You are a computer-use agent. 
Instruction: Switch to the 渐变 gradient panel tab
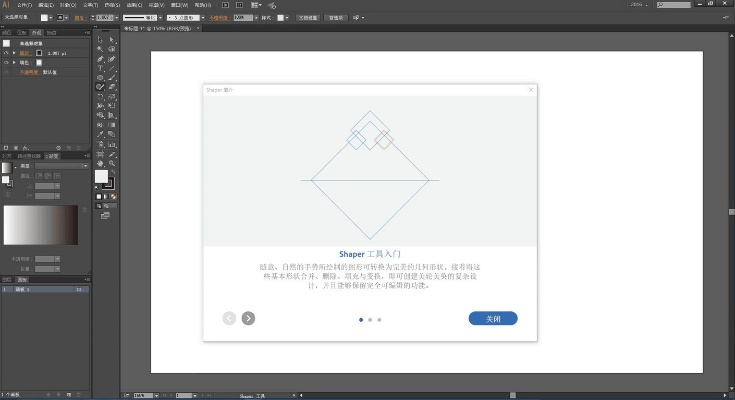tap(51, 156)
